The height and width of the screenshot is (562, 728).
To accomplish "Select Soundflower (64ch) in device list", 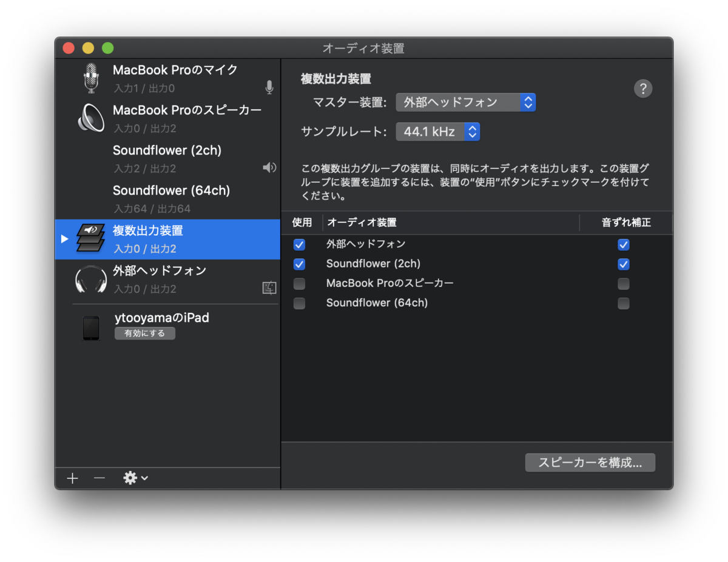I will [168, 199].
